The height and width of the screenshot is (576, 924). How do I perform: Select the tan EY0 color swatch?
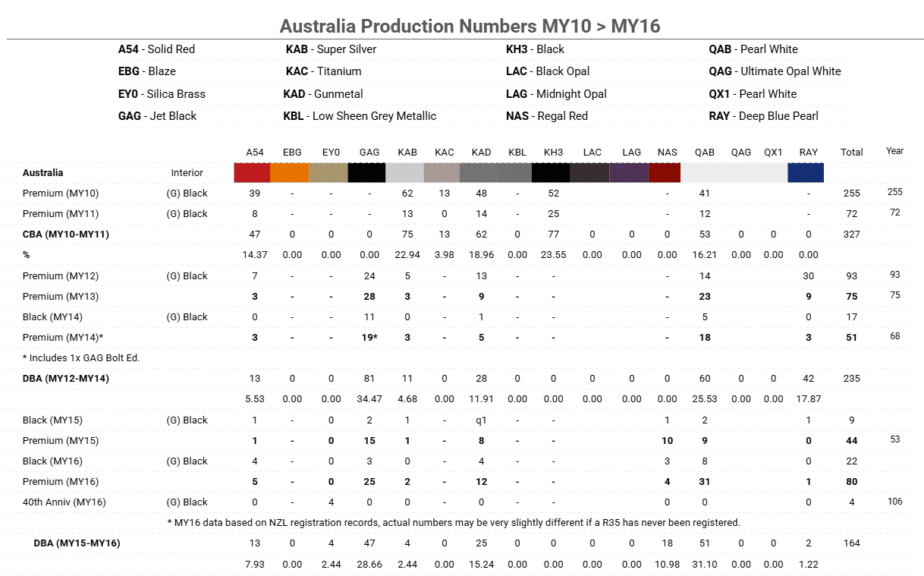tap(328, 173)
